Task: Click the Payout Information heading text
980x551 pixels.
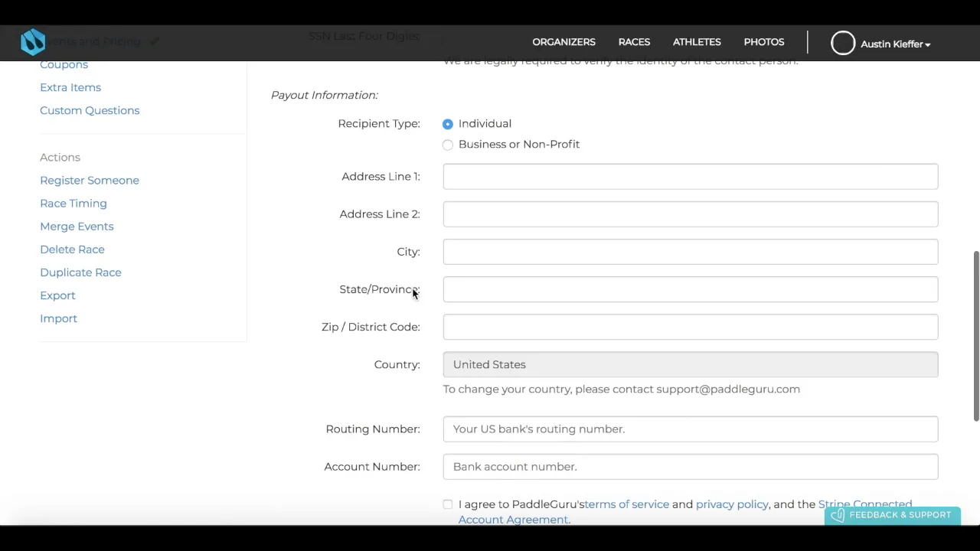Action: point(325,95)
